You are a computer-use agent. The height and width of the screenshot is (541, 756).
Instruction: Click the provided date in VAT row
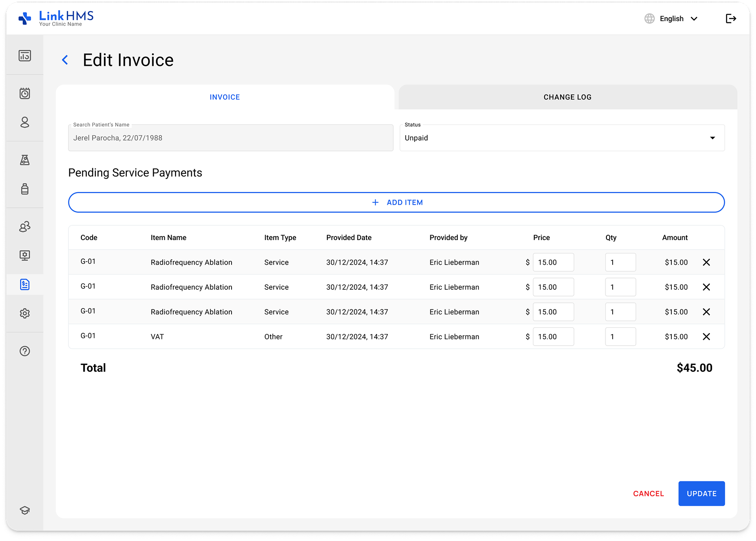click(357, 337)
